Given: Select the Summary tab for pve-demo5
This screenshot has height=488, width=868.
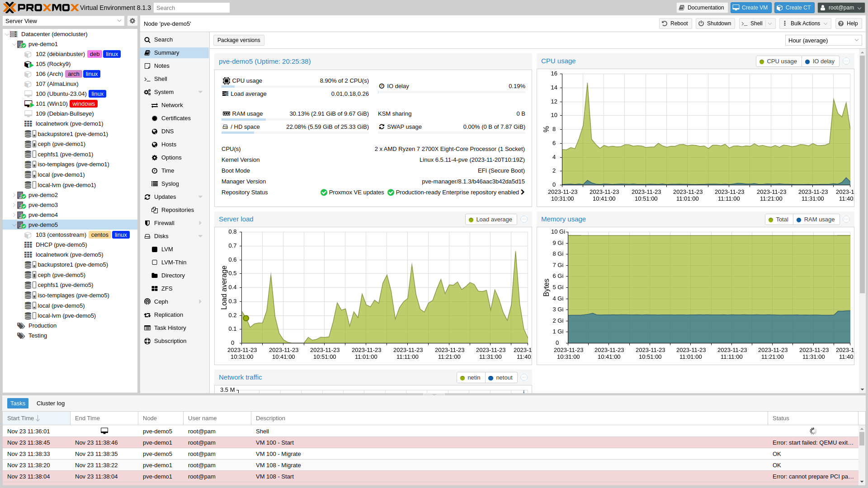Looking at the screenshot, I should pos(167,52).
